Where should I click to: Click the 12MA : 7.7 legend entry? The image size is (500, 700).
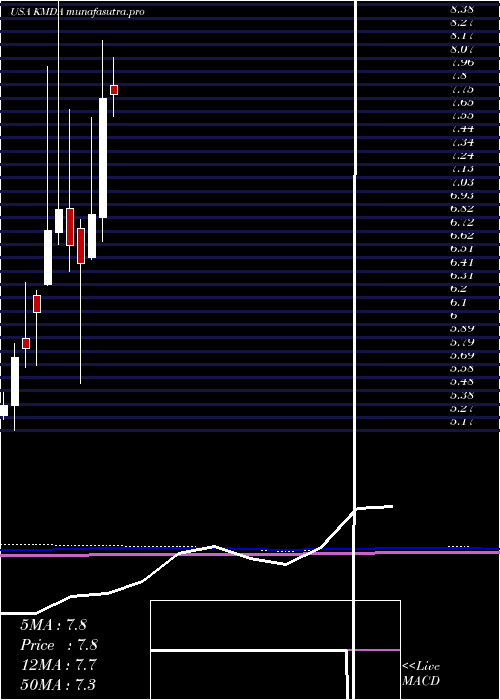[58, 664]
